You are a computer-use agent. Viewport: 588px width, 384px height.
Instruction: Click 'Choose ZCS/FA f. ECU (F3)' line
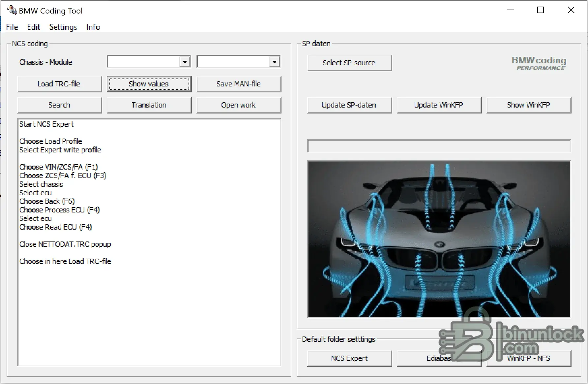[x=63, y=176]
